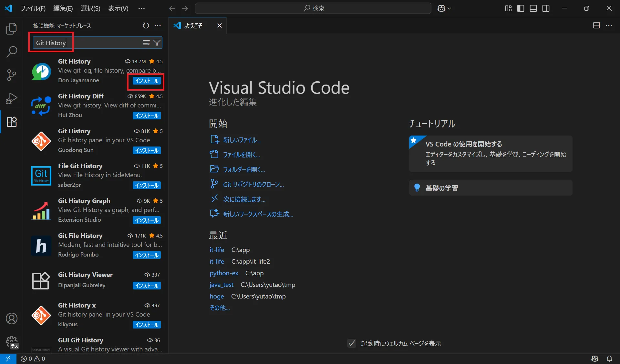This screenshot has height=364, width=620.
Task: Click the title bar 検索 command box
Action: tap(313, 8)
